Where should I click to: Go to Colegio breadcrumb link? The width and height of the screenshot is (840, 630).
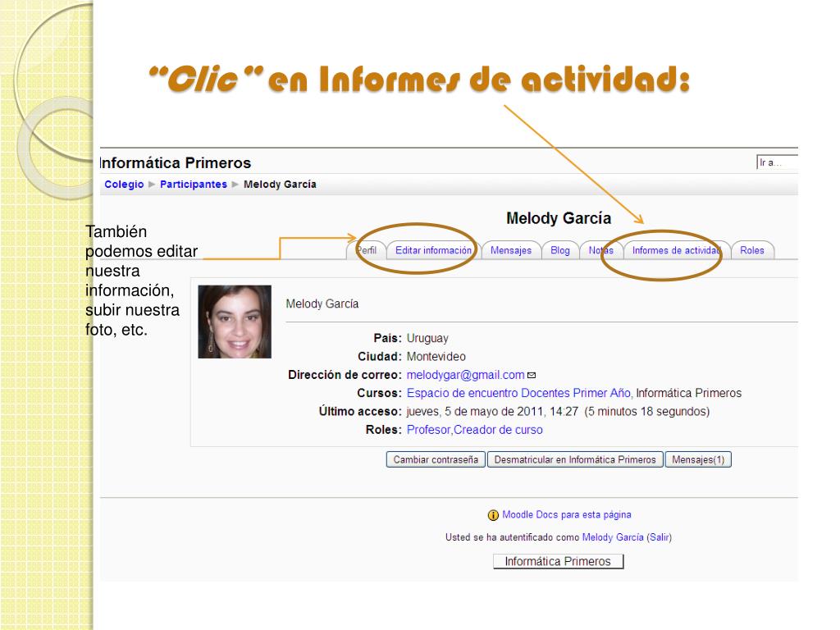pos(124,185)
